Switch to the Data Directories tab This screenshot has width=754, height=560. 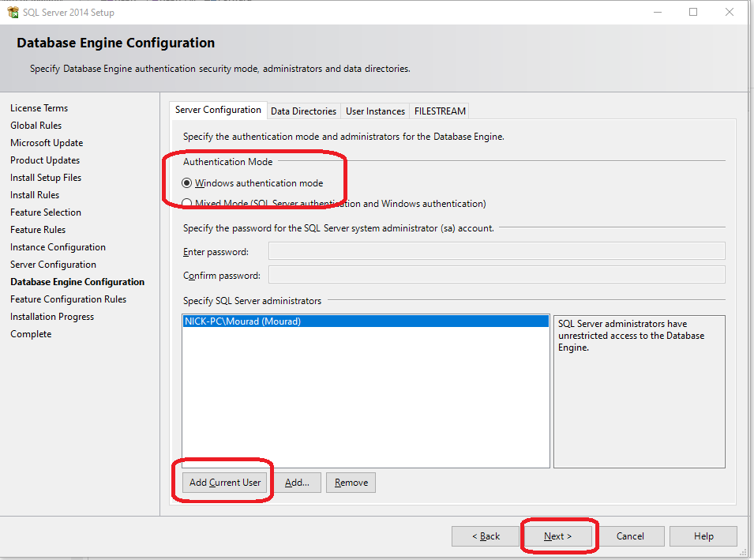tap(303, 111)
